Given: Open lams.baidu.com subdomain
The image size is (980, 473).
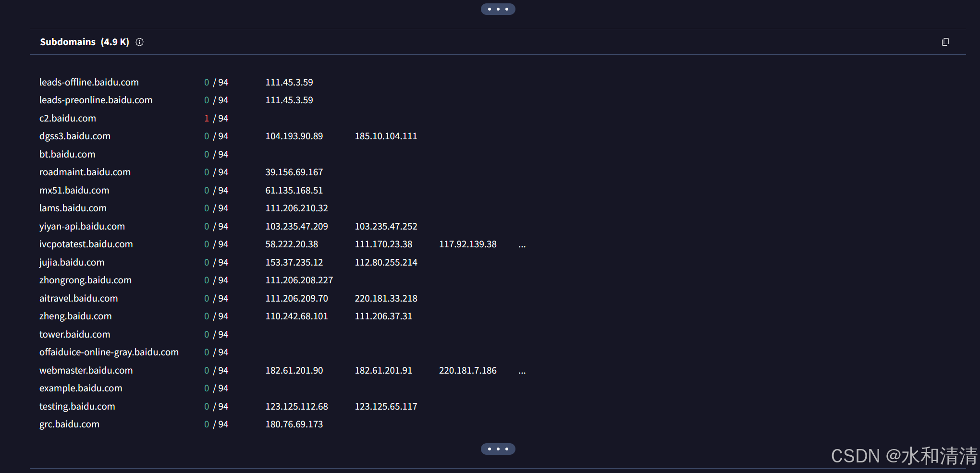Looking at the screenshot, I should tap(73, 208).
